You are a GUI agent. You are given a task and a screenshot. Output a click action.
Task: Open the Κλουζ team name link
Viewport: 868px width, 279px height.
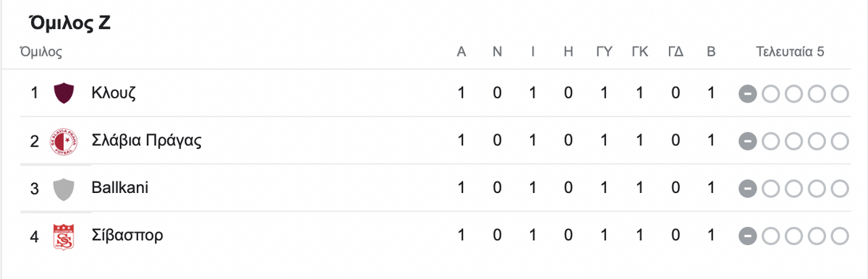[114, 93]
